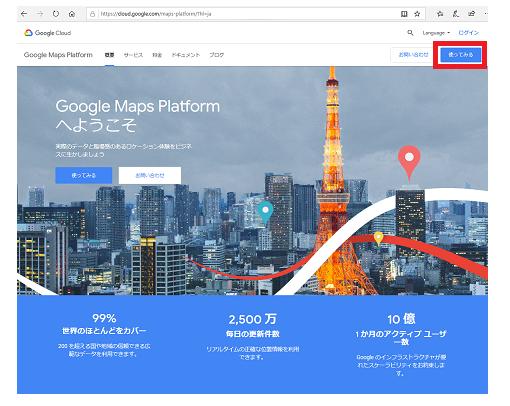Click the hero heading Google Maps Platform へようこそ

[137, 116]
